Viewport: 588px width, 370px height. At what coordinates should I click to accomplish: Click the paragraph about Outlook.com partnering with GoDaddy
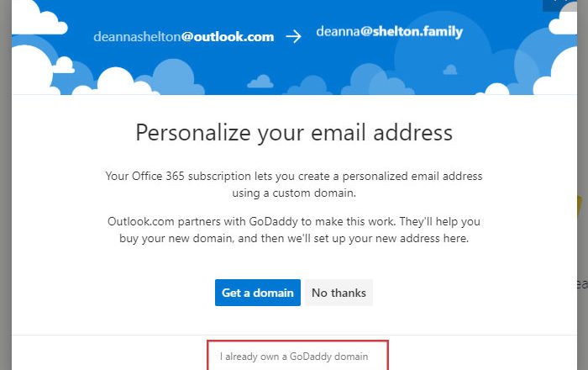294,230
